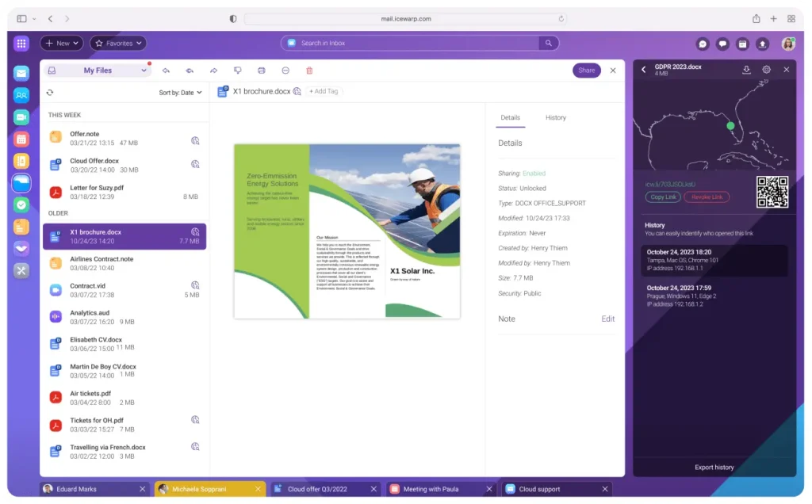Change the Sort by: Date option
The height and width of the screenshot is (504, 812).
(180, 93)
